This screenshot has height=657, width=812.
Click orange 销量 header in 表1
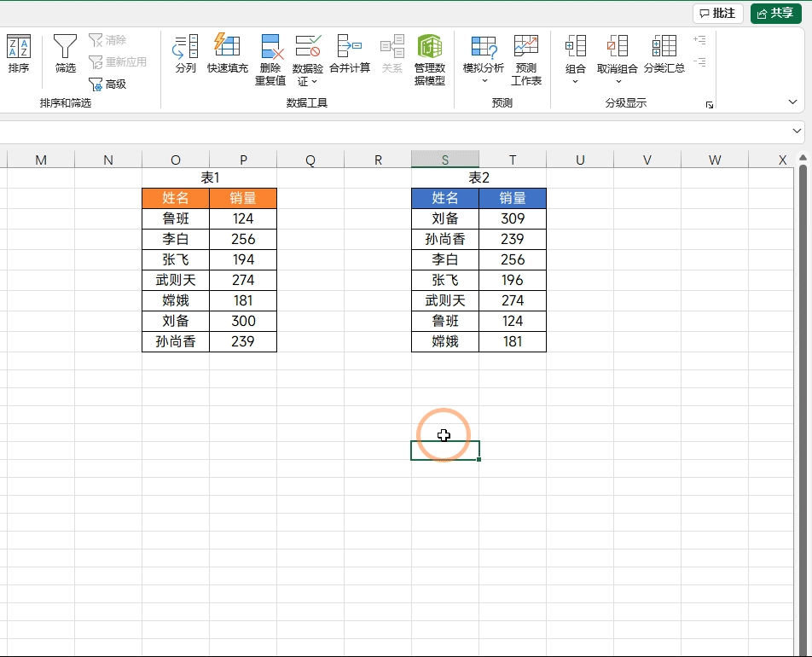(x=243, y=198)
